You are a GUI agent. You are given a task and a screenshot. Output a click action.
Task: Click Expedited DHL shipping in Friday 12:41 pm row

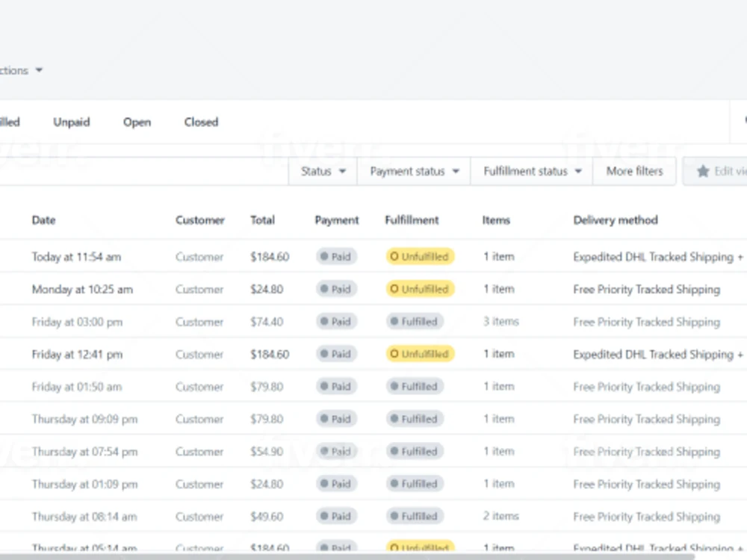click(x=658, y=354)
